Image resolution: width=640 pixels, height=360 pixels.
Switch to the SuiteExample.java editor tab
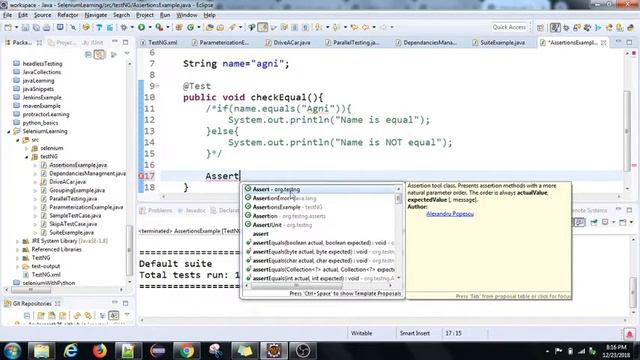(x=498, y=42)
